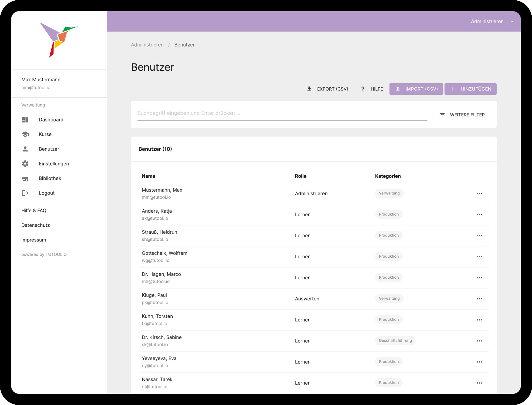The image size is (532, 405).
Task: Click the Administrieren breadcrumb link
Action: pos(147,45)
